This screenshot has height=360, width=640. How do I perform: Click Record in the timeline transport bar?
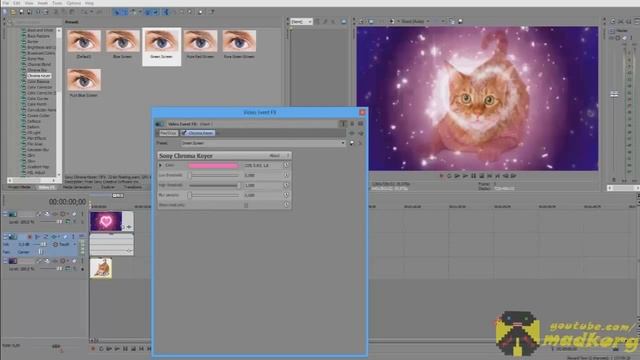[93, 349]
